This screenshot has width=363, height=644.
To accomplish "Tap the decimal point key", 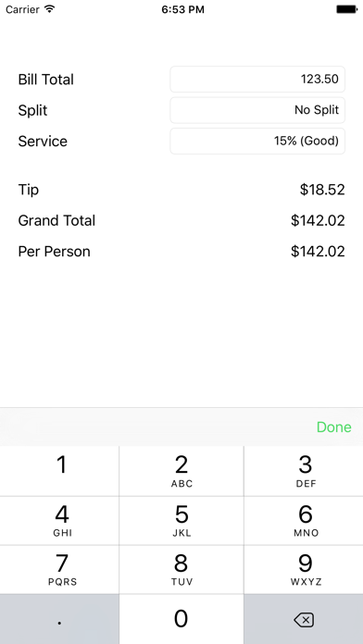I will (x=59, y=619).
